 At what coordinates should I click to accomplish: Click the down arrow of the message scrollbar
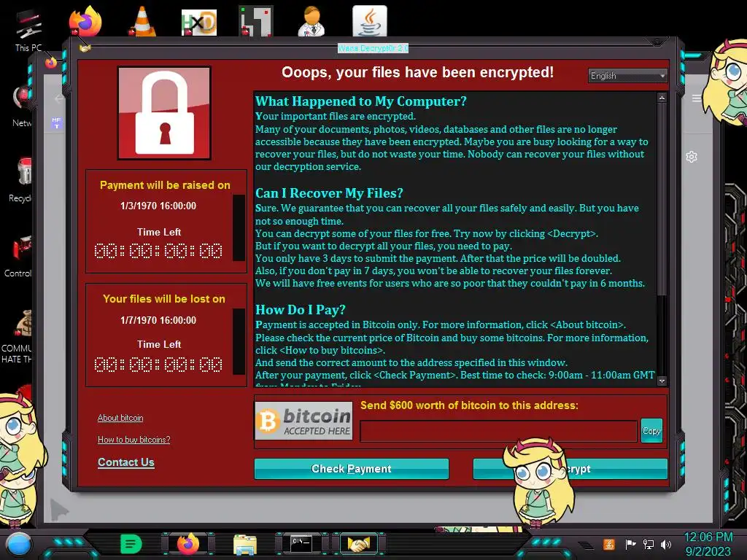(662, 381)
